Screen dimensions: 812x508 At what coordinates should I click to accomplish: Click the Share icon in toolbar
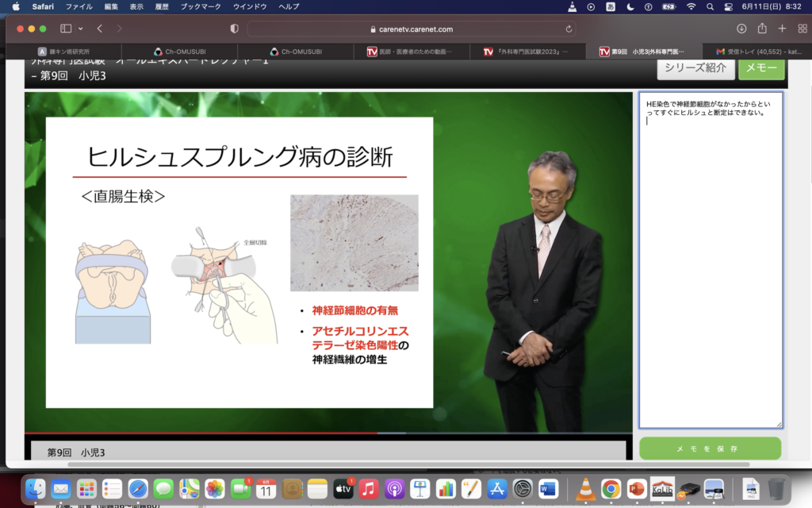(x=762, y=29)
